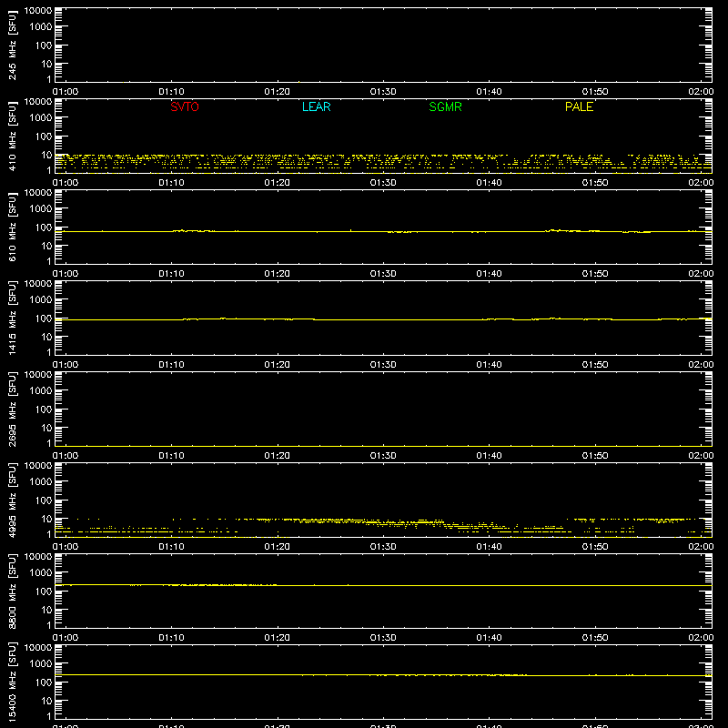This screenshot has width=728, height=728.
Task: Click the 01:30 time tick below the 245 MHz plot
Action: coord(383,92)
